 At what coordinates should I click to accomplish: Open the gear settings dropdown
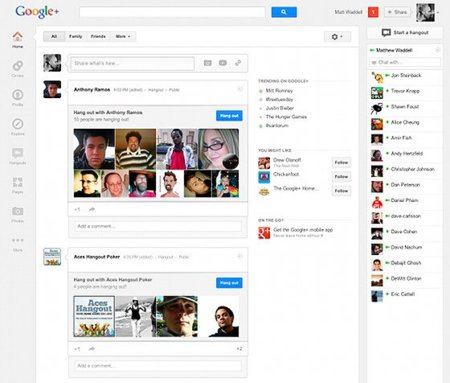click(x=337, y=37)
